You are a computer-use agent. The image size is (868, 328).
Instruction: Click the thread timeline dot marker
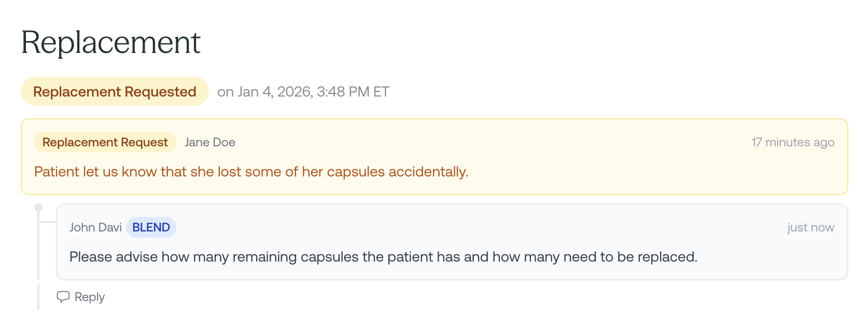click(38, 208)
